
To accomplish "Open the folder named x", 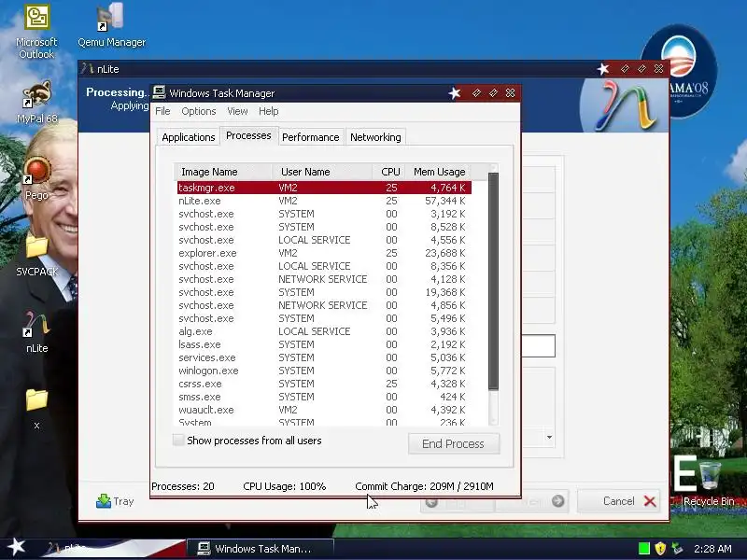I will (36, 410).
